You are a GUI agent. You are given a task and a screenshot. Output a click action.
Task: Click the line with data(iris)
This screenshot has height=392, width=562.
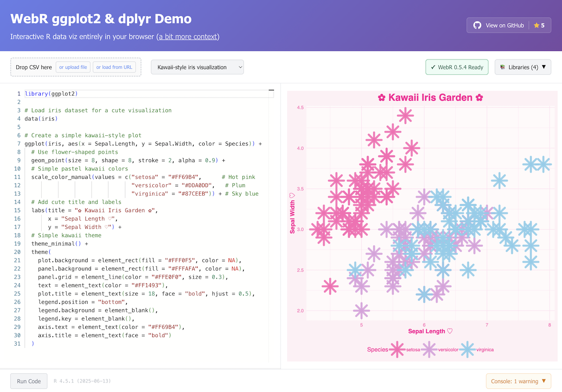pyautogui.click(x=41, y=118)
